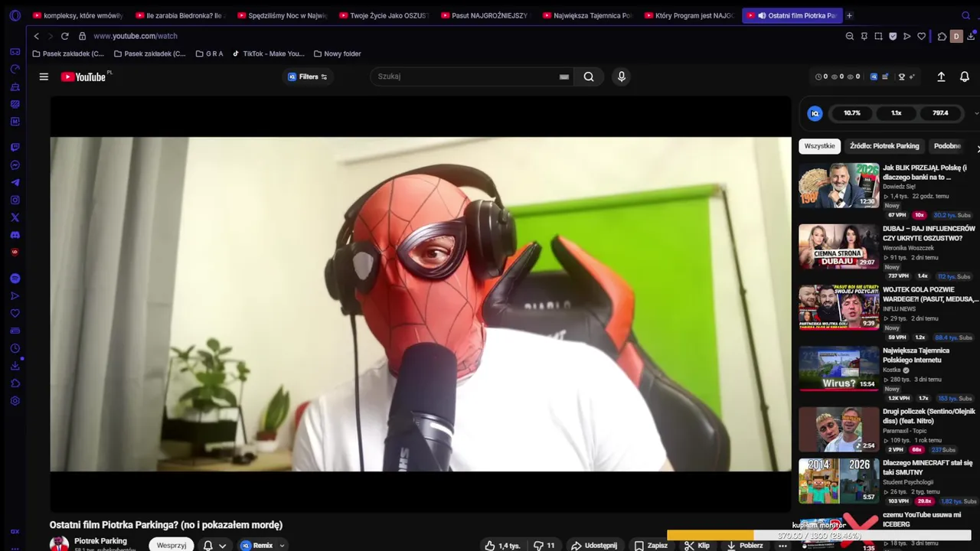Open the 'Pasek zakładek (C...' first bookmark folder
Screen dimensions: 980x551
(68, 54)
